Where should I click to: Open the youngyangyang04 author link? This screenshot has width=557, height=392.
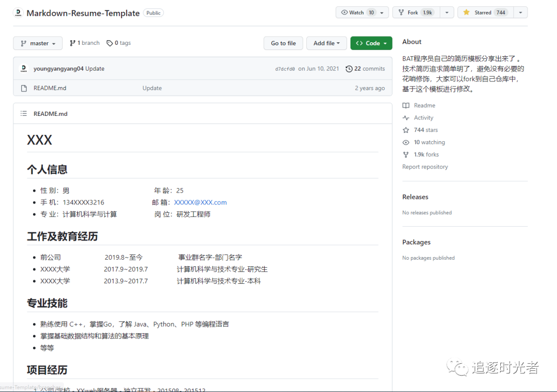pyautogui.click(x=59, y=69)
